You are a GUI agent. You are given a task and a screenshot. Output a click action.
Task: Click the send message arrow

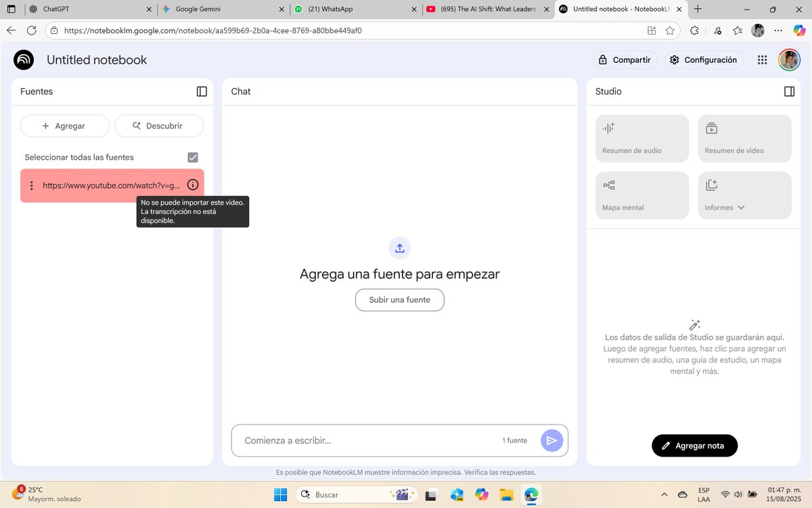click(551, 440)
